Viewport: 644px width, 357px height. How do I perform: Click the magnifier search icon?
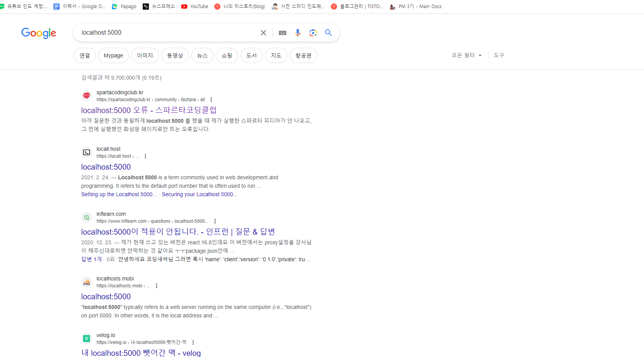328,33
